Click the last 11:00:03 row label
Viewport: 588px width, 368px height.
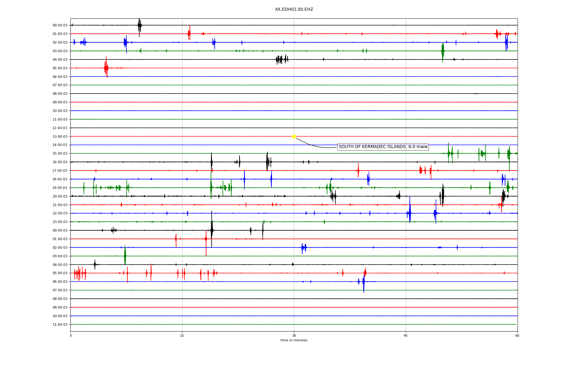click(60, 324)
